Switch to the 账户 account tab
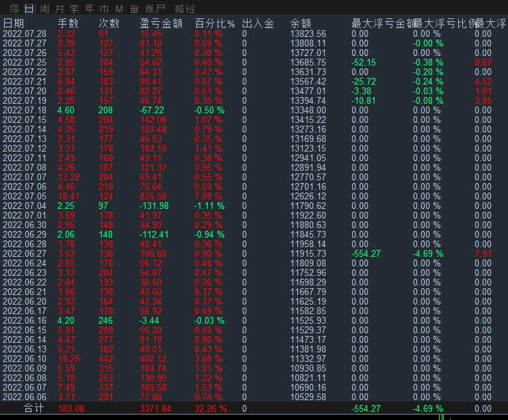508x420 pixels. click(155, 9)
